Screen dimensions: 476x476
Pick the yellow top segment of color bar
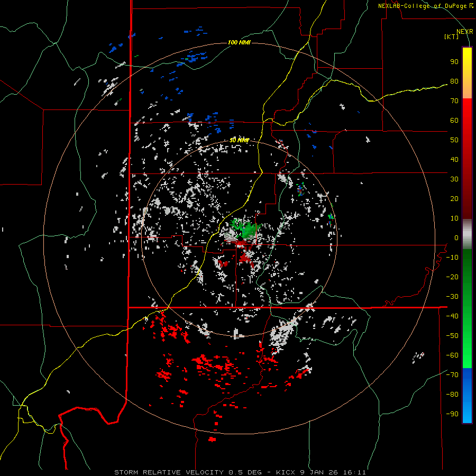(467, 73)
